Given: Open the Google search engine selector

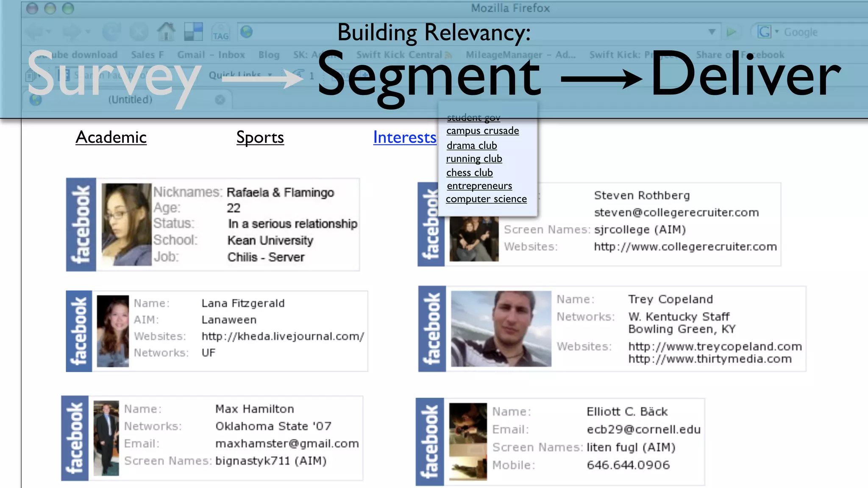Looking at the screenshot, I should [768, 32].
